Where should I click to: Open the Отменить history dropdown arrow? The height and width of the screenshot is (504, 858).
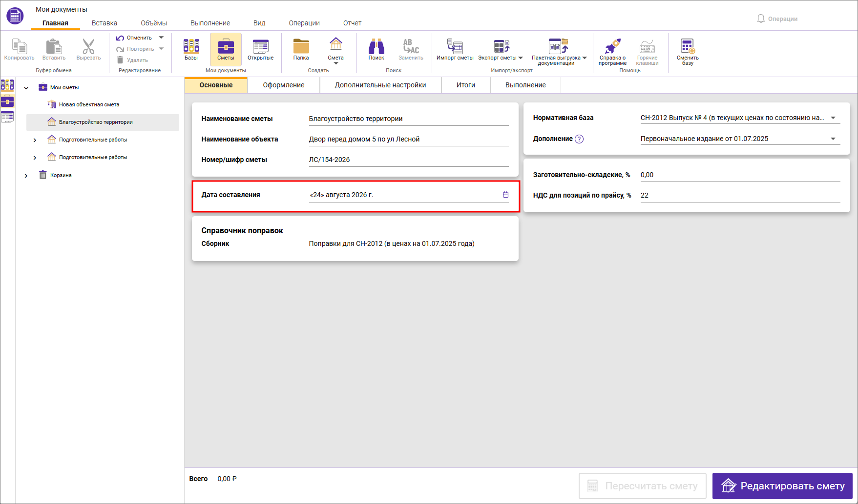161,38
